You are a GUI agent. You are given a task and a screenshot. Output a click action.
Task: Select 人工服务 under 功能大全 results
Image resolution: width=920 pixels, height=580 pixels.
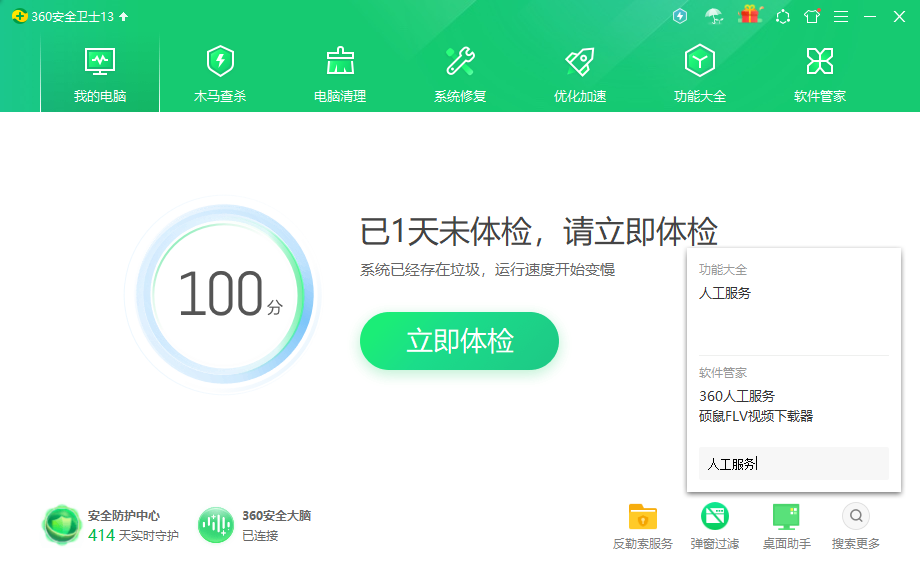[x=725, y=293]
